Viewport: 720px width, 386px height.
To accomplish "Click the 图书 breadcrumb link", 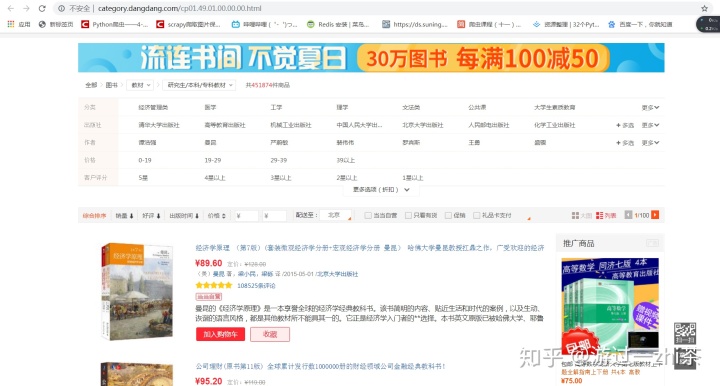I will pyautogui.click(x=112, y=85).
